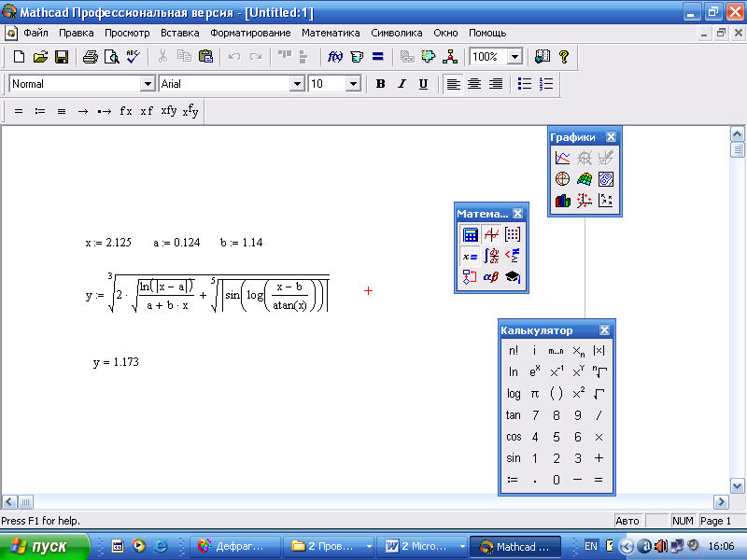
Task: Print the document using the printer icon
Action: (x=90, y=57)
